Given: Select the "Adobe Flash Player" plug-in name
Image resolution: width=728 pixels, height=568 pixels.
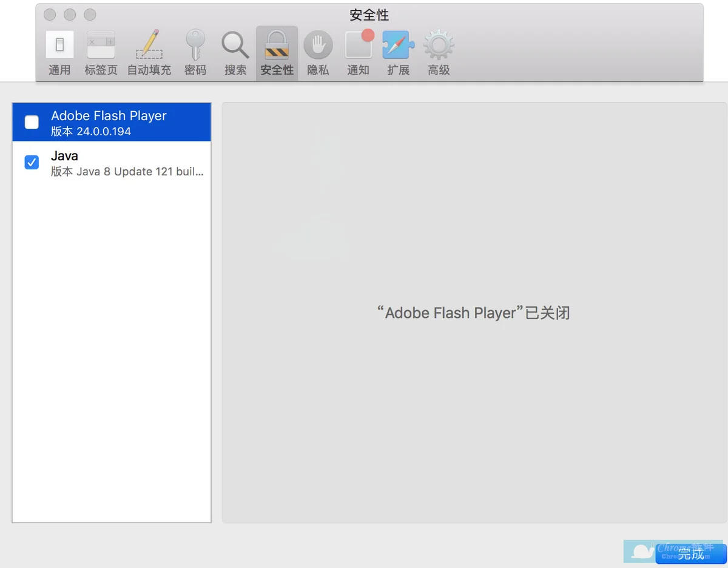Looking at the screenshot, I should point(109,116).
